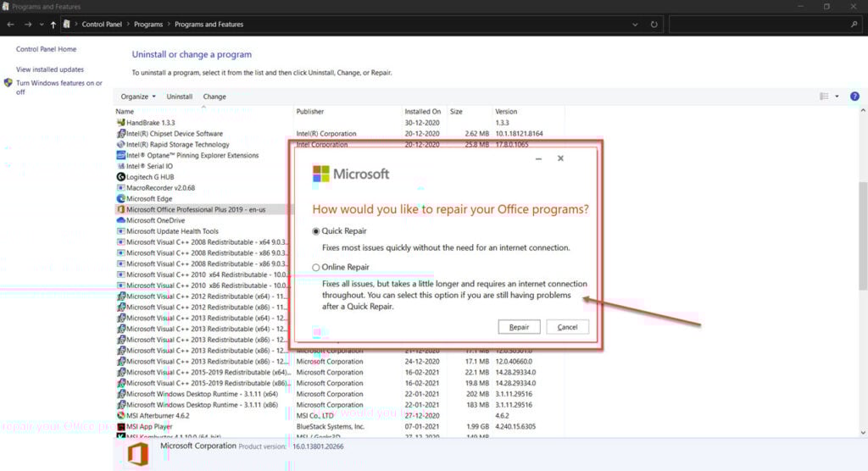The width and height of the screenshot is (868, 471).
Task: Select Microsoft OneDrive icon
Action: tap(120, 220)
